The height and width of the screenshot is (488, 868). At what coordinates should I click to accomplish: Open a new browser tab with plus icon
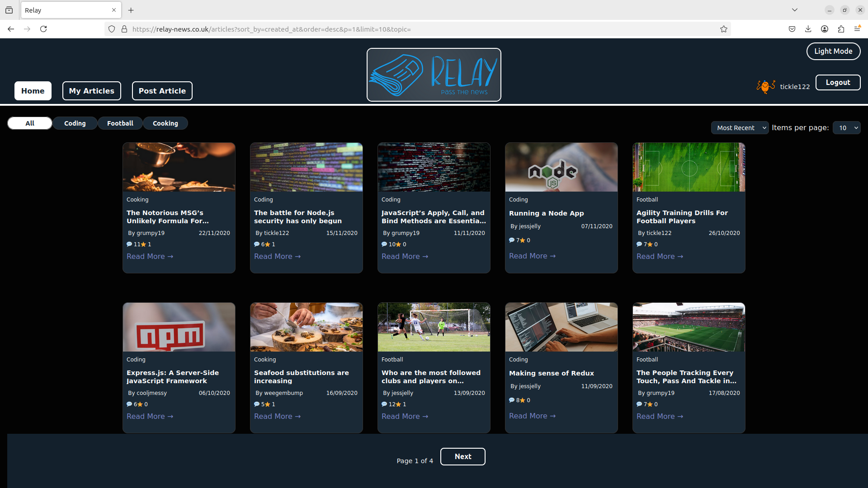coord(131,10)
